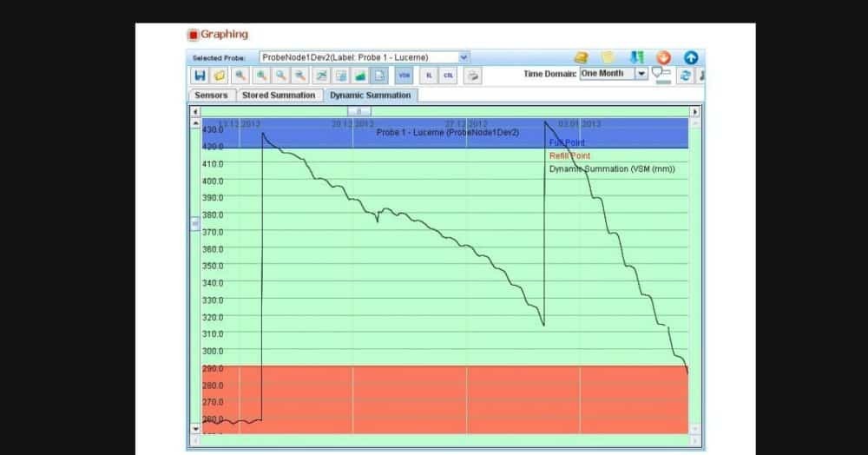Open the Time Domain dropdown

(x=641, y=74)
